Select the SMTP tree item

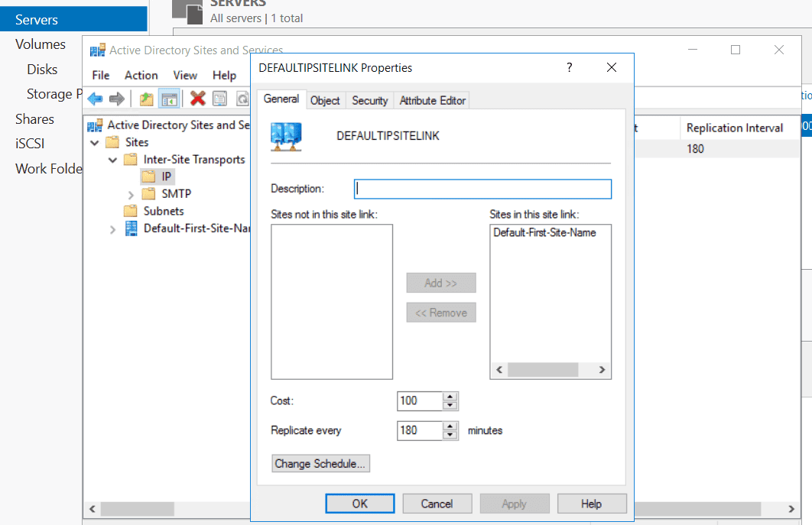pyautogui.click(x=176, y=193)
